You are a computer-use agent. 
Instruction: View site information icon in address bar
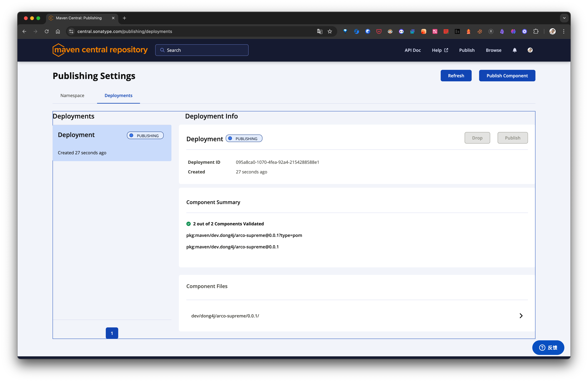click(71, 31)
